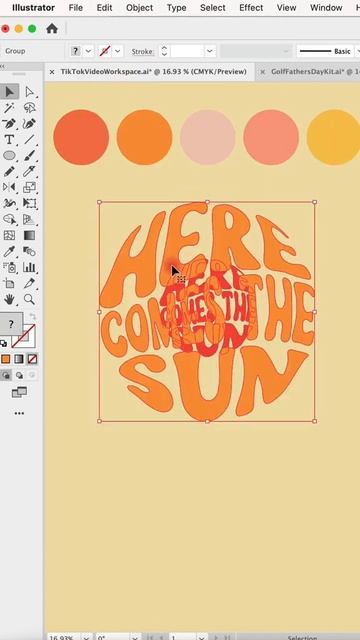
Task: Enable Draw Inside mode
Action: tap(32, 375)
